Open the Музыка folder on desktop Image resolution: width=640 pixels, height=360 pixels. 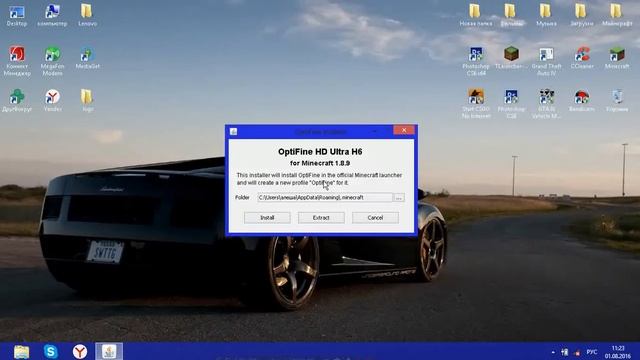(546, 16)
